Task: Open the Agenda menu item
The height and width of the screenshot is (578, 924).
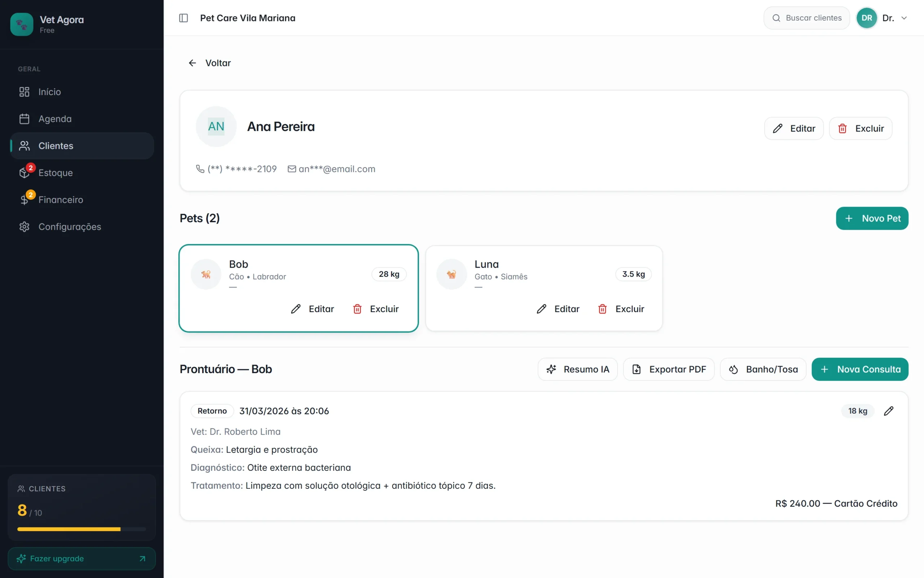Action: (82, 119)
